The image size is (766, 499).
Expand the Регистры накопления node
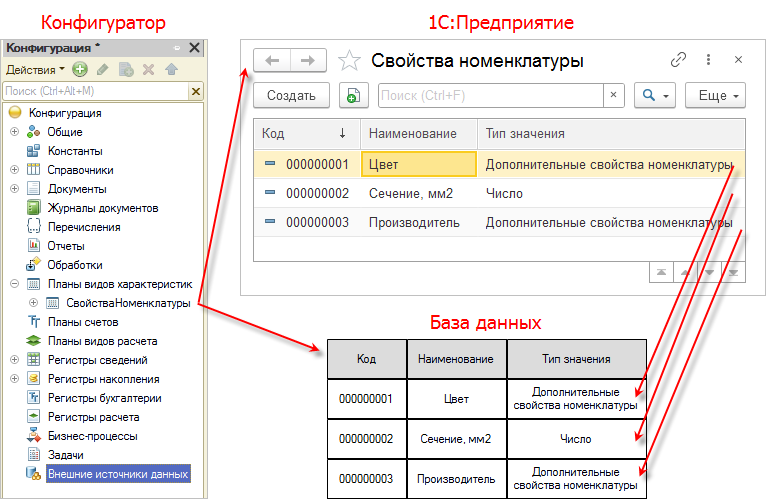15,378
